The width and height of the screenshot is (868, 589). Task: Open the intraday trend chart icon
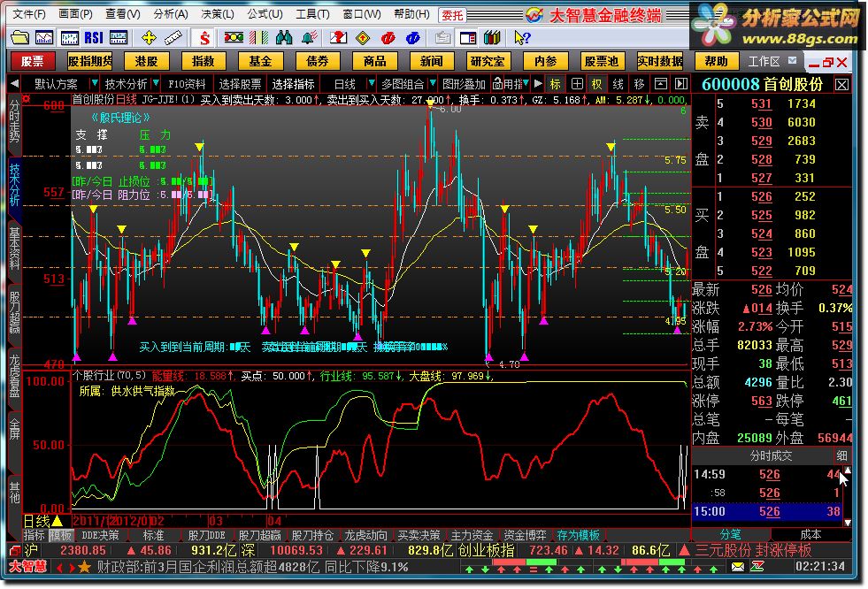click(x=44, y=38)
